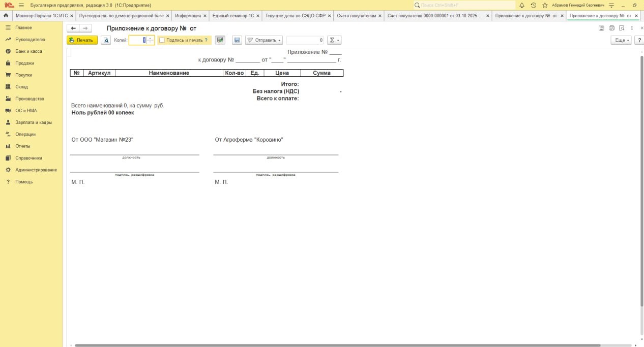Open the Зарплата и кадры section
The image size is (644, 347).
tap(34, 122)
